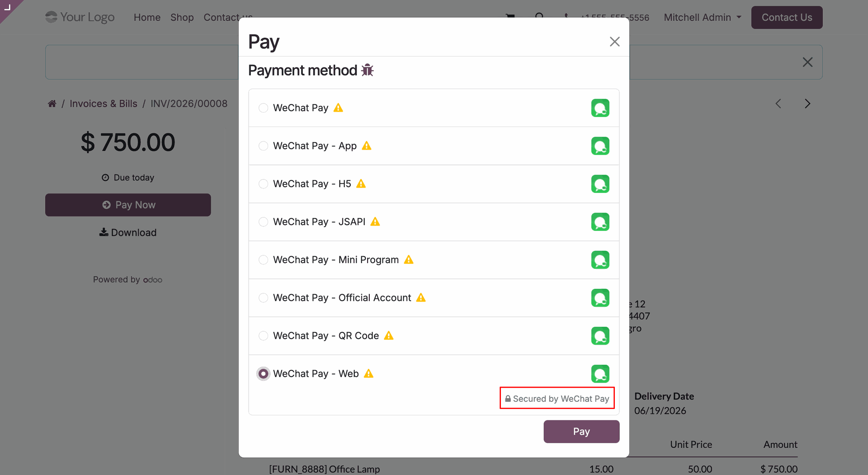The width and height of the screenshot is (868, 475).
Task: Click the WeChat Pay green logo icon
Action: tap(600, 108)
